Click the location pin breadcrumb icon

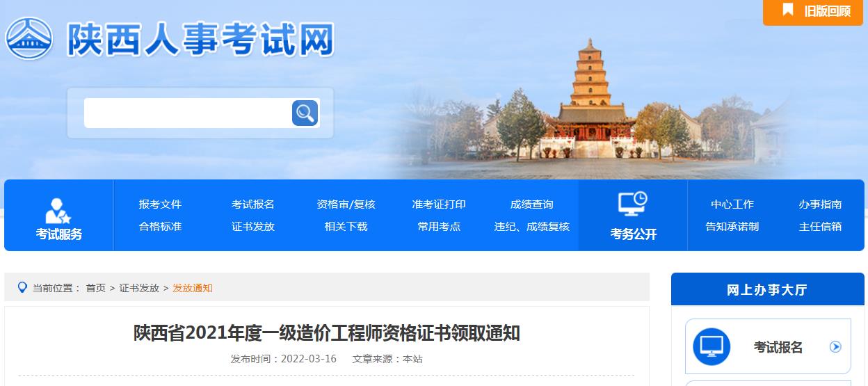pyautogui.click(x=22, y=287)
